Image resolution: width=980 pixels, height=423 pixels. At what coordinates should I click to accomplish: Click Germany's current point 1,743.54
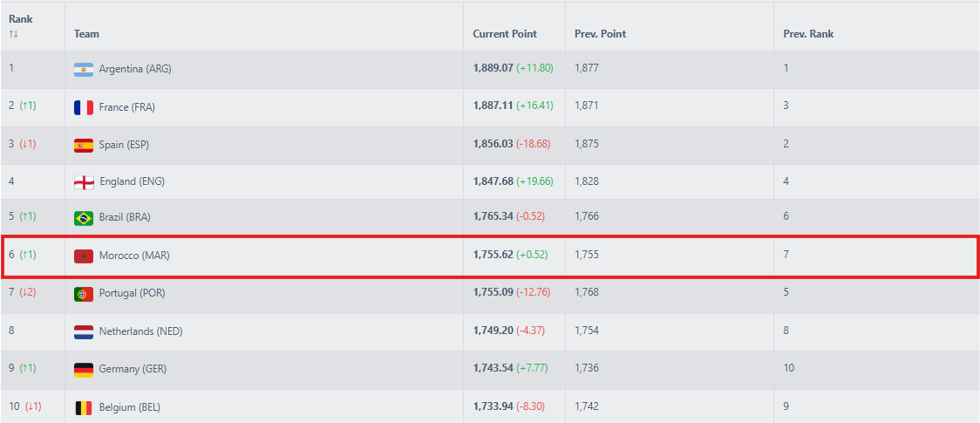493,368
